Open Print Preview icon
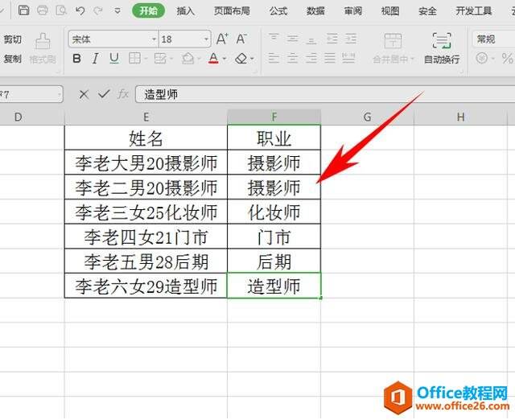 click(61, 10)
